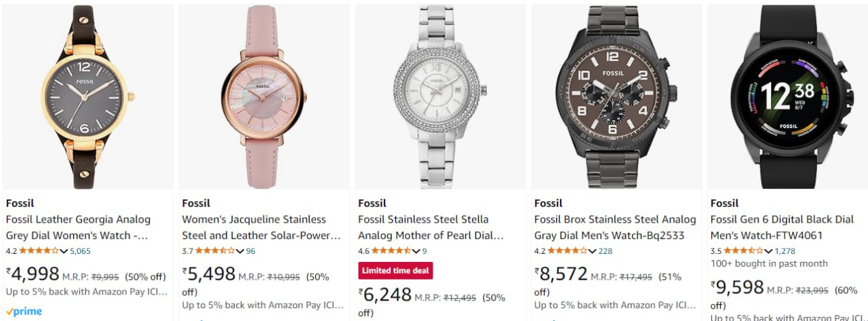Click the Limited time deal badge

click(x=395, y=270)
